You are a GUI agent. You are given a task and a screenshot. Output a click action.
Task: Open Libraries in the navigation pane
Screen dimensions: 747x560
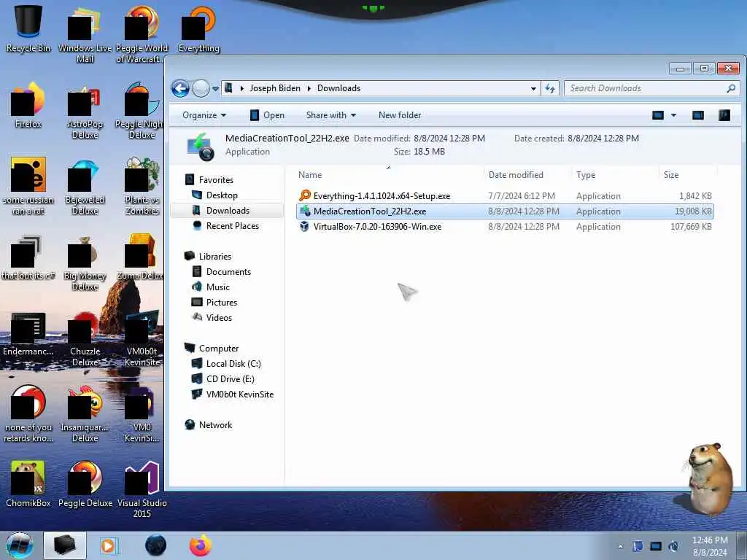tap(208, 256)
